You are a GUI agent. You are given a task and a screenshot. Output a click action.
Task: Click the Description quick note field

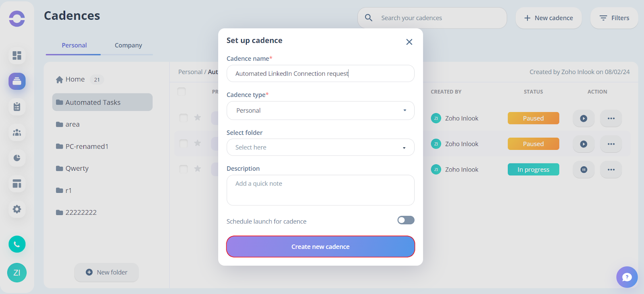(x=320, y=190)
